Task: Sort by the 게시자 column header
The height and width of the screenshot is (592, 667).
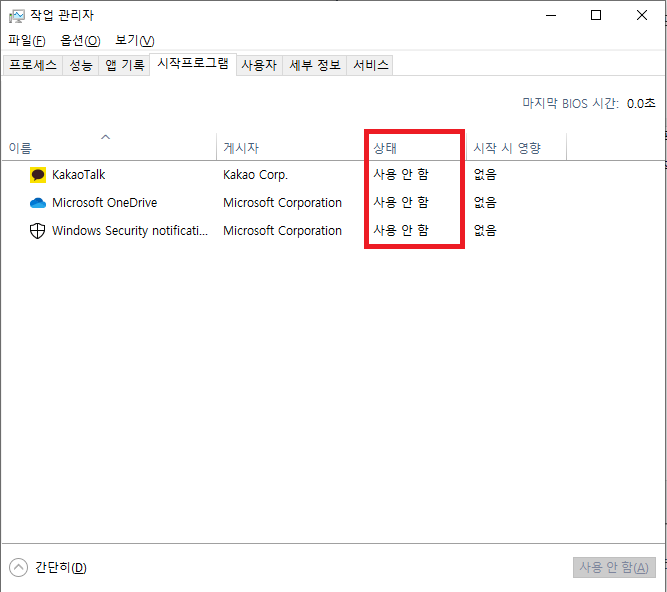Action: point(291,147)
